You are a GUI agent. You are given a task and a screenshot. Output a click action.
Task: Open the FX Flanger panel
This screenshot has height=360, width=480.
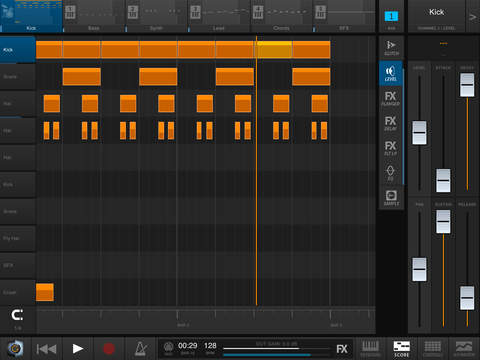391,98
